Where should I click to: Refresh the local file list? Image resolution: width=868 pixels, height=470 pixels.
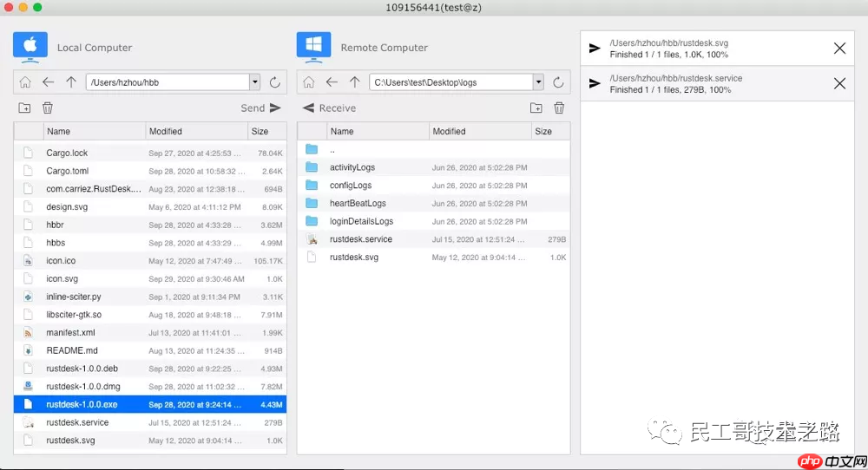pos(275,82)
